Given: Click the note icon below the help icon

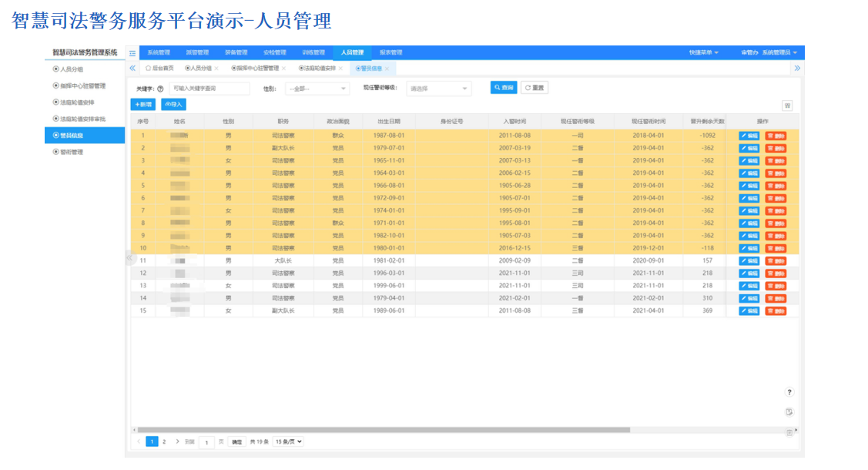Looking at the screenshot, I should (789, 412).
